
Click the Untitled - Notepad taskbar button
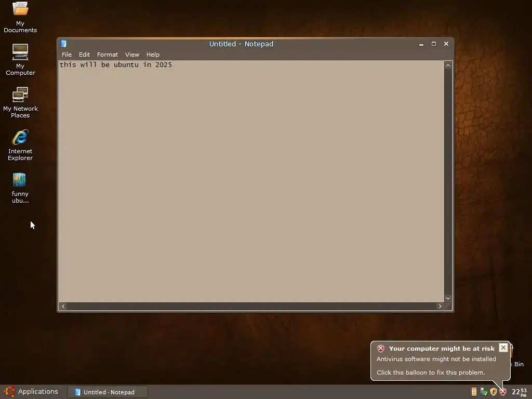click(x=108, y=392)
